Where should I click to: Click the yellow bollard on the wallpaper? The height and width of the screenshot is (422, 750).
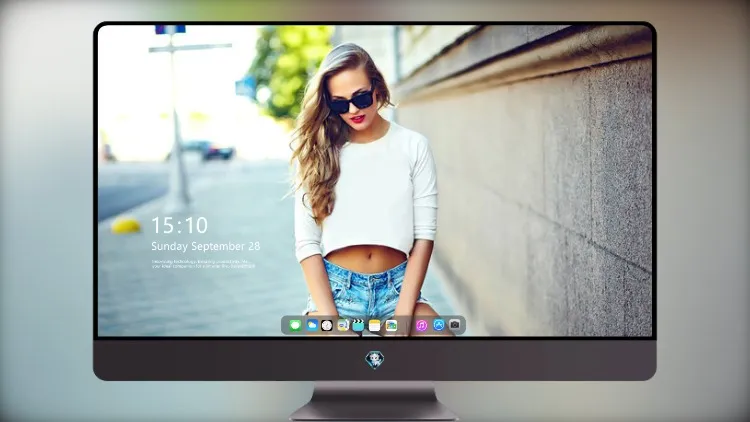(x=126, y=226)
